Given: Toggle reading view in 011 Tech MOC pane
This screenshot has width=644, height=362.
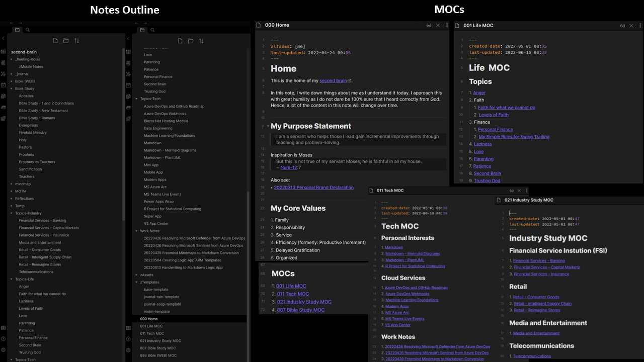Looking at the screenshot, I should tap(512, 191).
